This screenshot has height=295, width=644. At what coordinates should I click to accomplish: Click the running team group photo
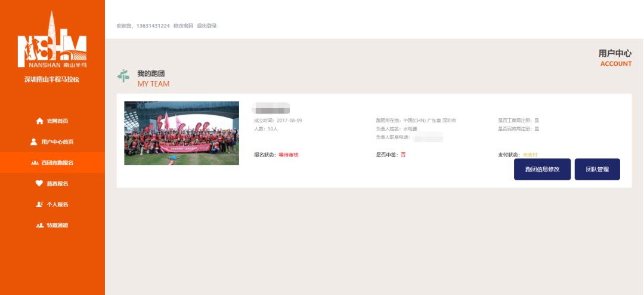point(181,133)
